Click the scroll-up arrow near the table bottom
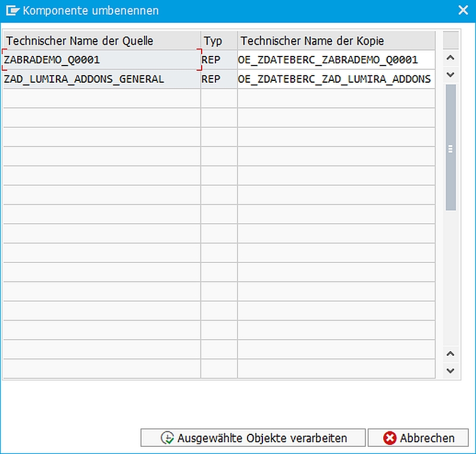The height and width of the screenshot is (454, 476). 450,354
